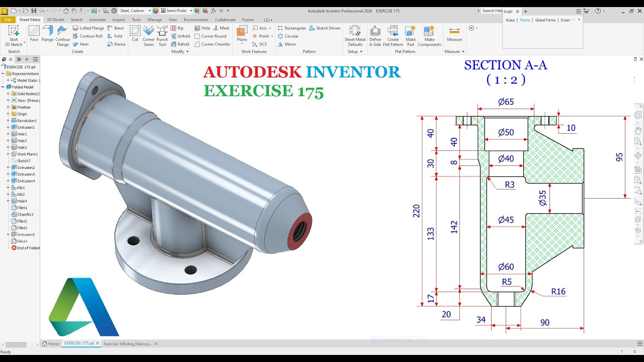Select the Corner Seam tool
This screenshot has width=644, height=362.
point(148,36)
